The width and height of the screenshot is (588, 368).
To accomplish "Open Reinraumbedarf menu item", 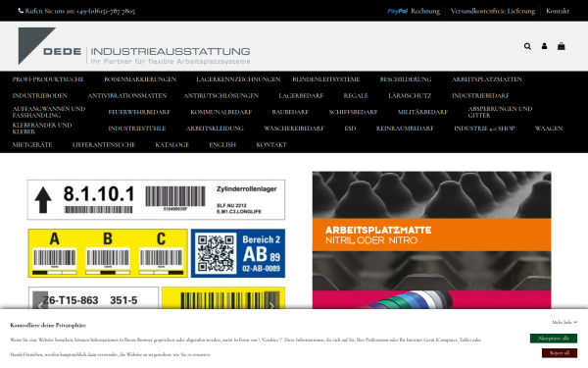I will 405,129.
